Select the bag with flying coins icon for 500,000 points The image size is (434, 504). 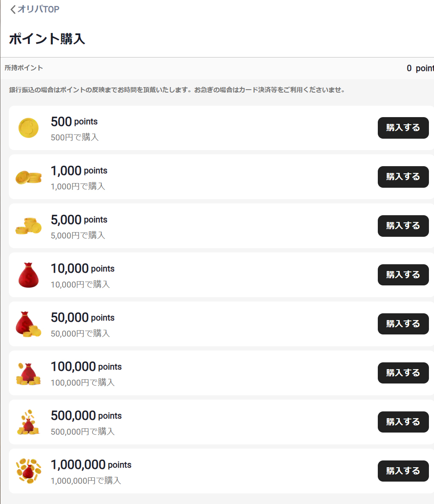pyautogui.click(x=29, y=422)
